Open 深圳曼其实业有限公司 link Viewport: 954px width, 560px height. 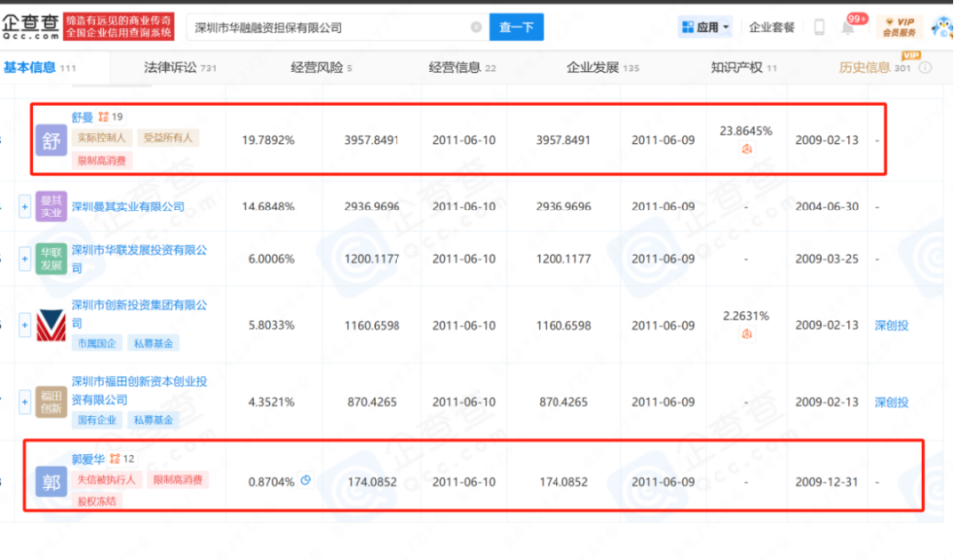pos(128,207)
